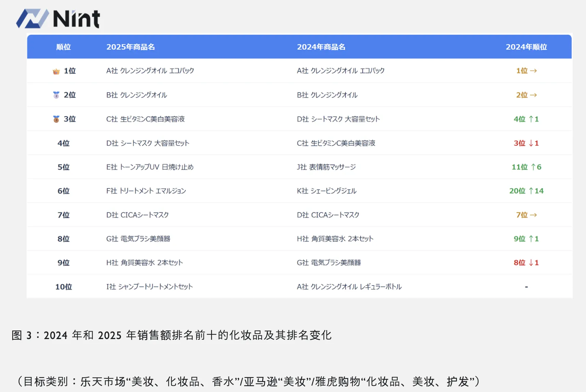
Task: Click A社 クレンジングオイル レギュラーボトル product
Action: [x=349, y=286]
